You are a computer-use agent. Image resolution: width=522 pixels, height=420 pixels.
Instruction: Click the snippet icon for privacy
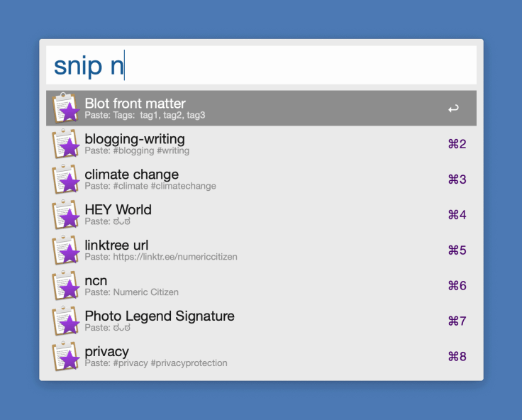coord(66,356)
